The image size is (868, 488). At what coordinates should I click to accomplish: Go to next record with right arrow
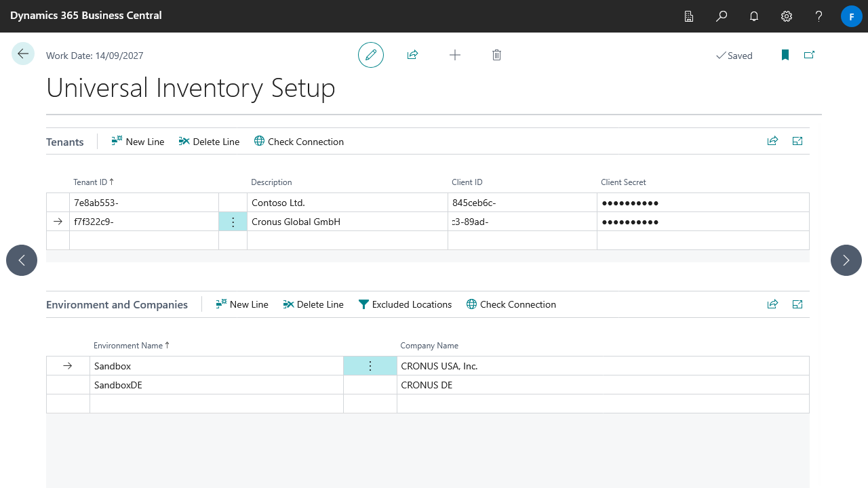pyautogui.click(x=846, y=260)
